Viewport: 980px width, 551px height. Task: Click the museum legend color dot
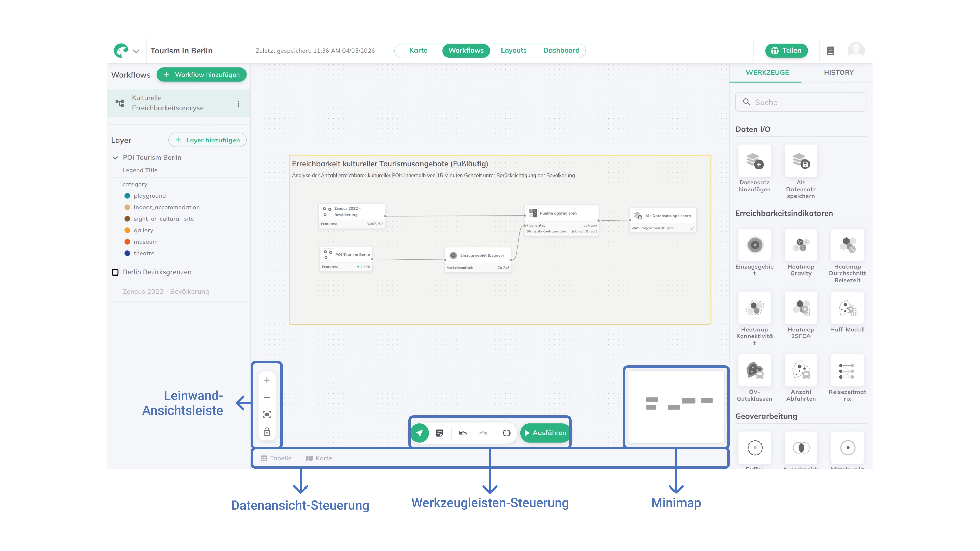[127, 242]
